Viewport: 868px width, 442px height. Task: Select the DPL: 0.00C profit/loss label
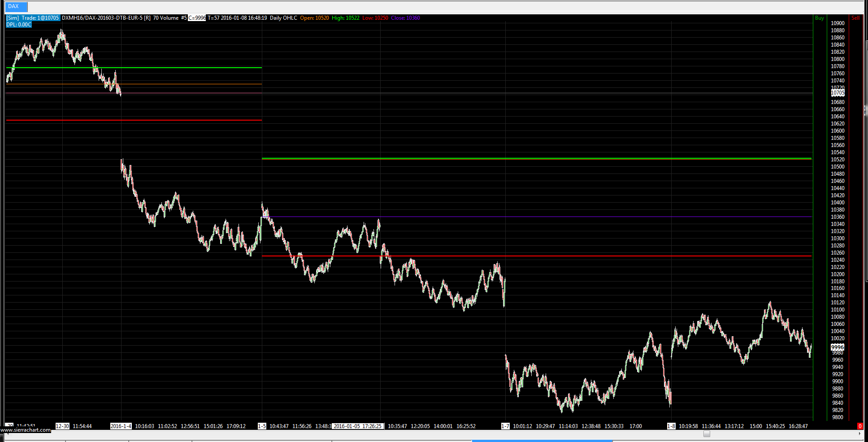point(19,25)
